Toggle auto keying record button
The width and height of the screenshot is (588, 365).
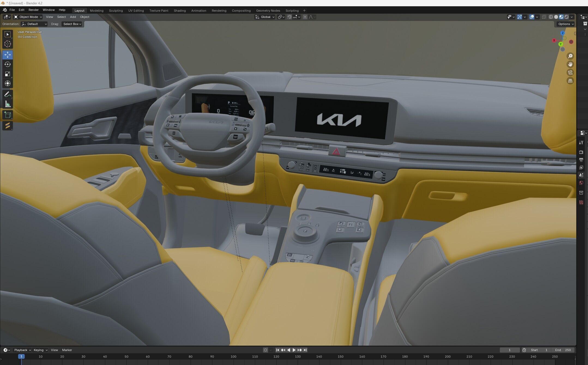pyautogui.click(x=265, y=350)
